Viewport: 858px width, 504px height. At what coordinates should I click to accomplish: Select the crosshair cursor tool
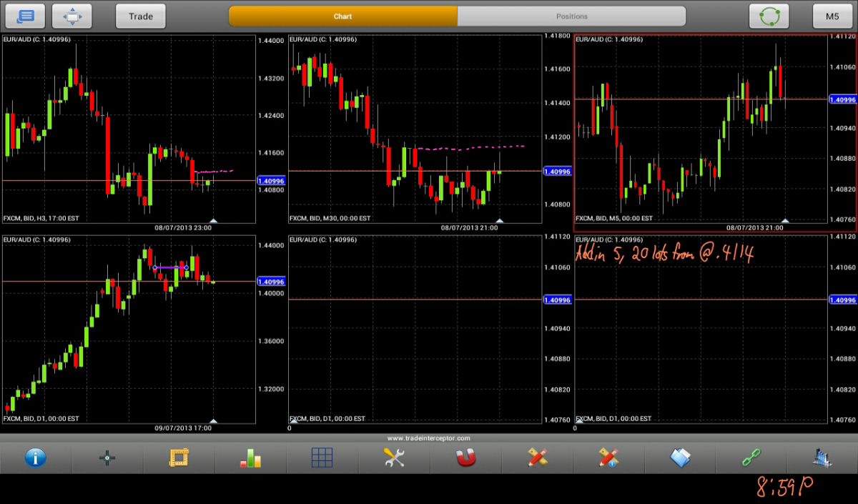pos(107,458)
